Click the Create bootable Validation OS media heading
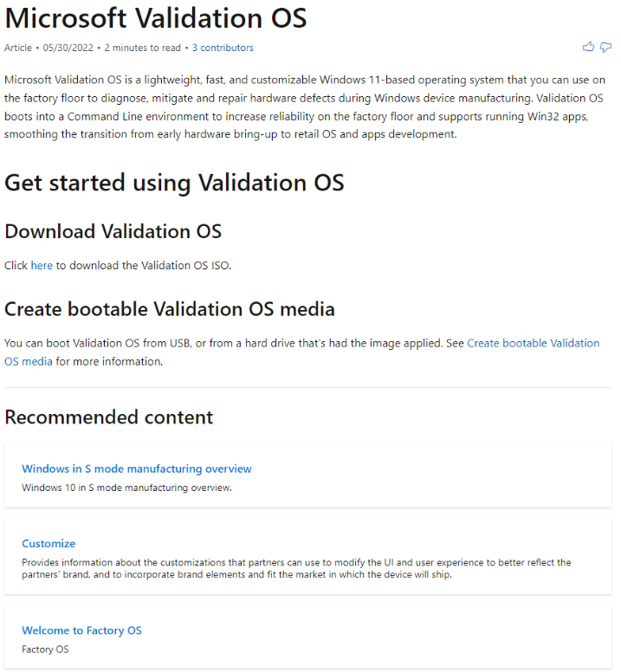 [169, 309]
